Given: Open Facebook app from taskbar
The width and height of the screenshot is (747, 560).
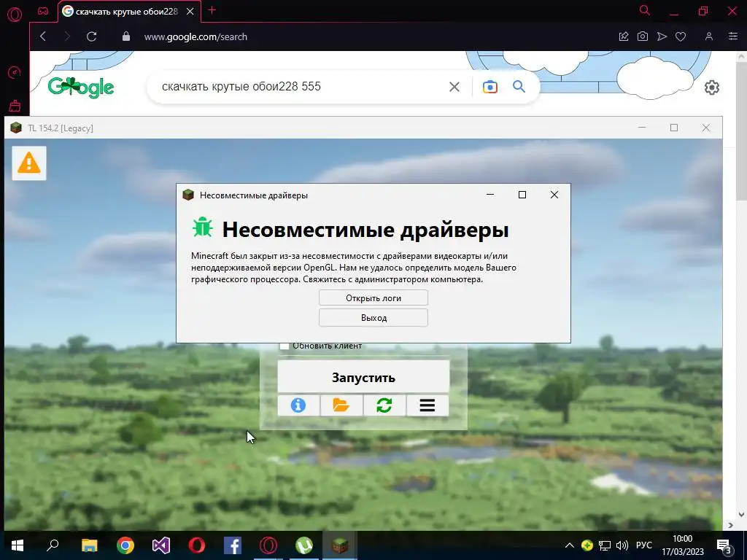Looking at the screenshot, I should coord(233,545).
